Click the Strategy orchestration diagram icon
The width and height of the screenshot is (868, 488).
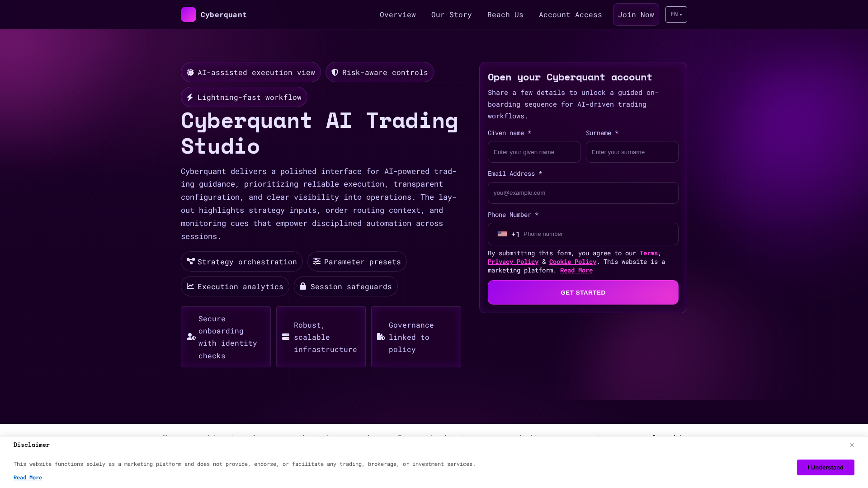[191, 261]
